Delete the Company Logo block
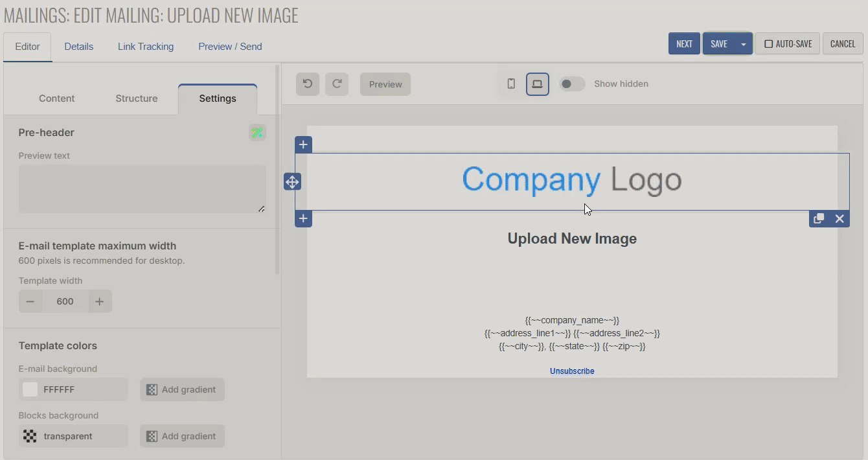The image size is (868, 460). click(x=839, y=219)
